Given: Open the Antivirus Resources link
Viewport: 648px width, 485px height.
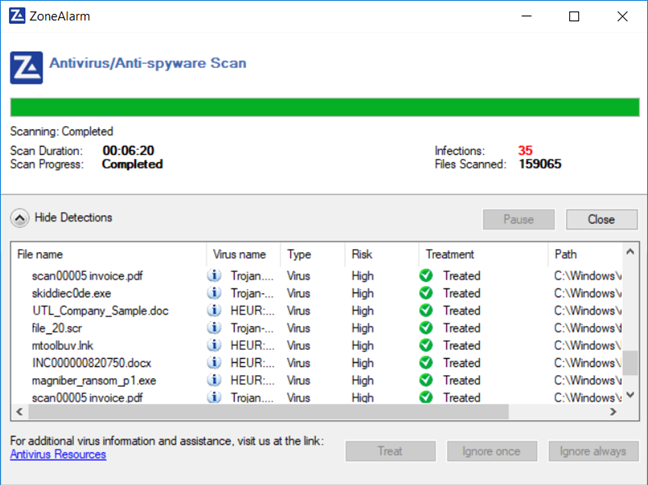Looking at the screenshot, I should pyautogui.click(x=58, y=454).
